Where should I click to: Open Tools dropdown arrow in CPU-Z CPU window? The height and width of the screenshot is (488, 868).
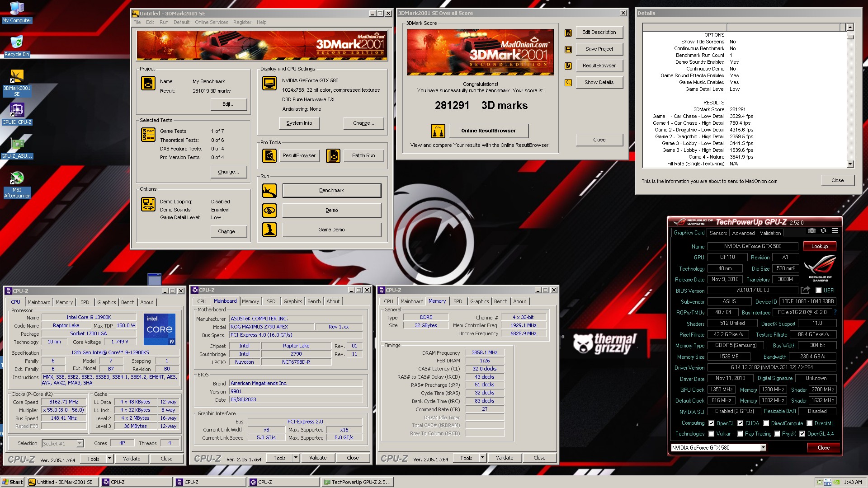pyautogui.click(x=109, y=459)
